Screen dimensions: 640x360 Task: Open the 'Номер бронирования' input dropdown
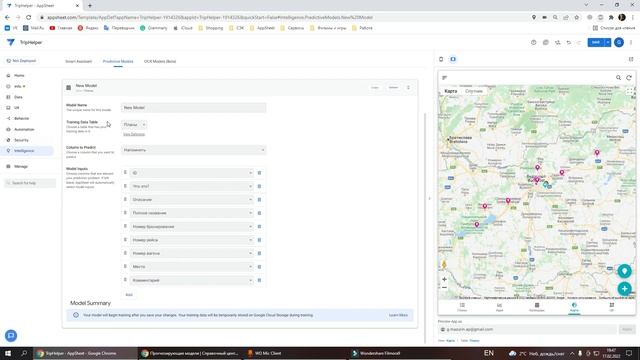pyautogui.click(x=191, y=227)
